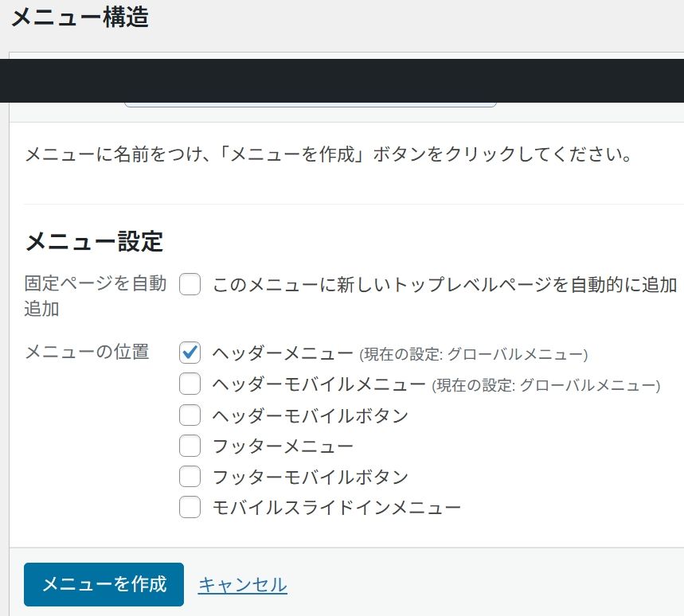This screenshot has height=616, width=684.
Task: Enable the フッターメニュー position
Action: (190, 446)
